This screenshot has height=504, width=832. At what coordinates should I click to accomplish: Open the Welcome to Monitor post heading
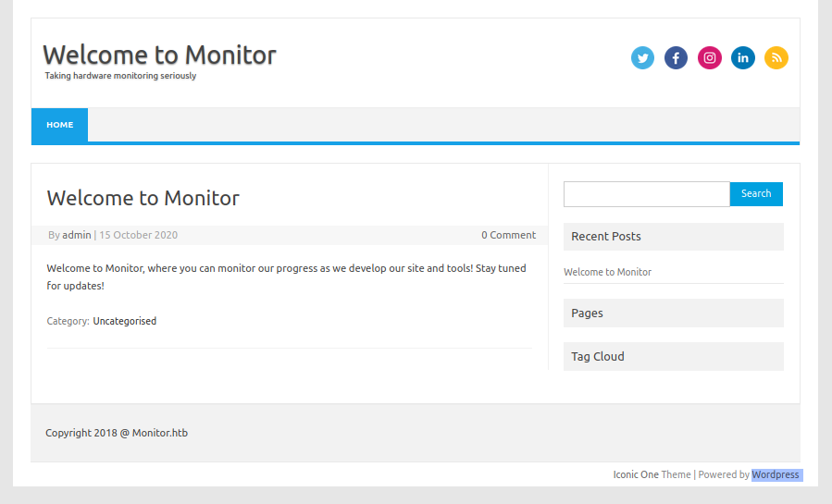[143, 198]
